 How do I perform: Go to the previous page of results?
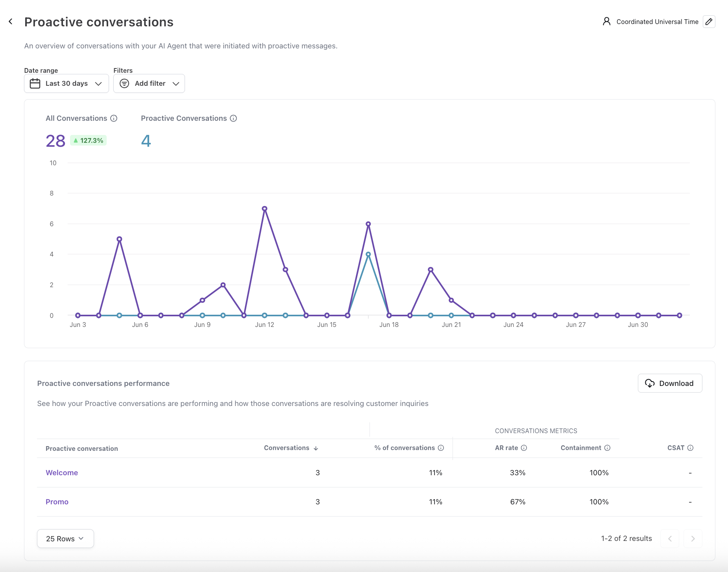pos(670,539)
